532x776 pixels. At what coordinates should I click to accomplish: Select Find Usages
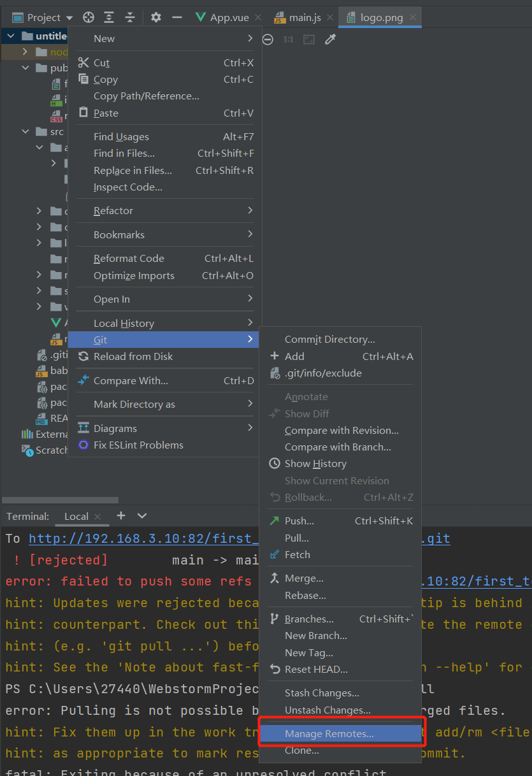[164, 136]
